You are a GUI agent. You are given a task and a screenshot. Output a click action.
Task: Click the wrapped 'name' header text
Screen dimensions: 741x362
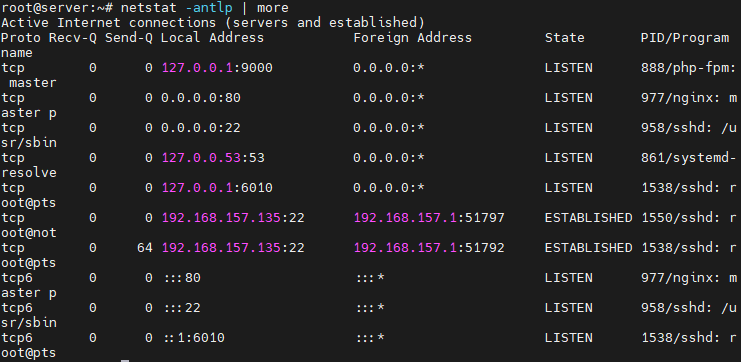tap(17, 53)
